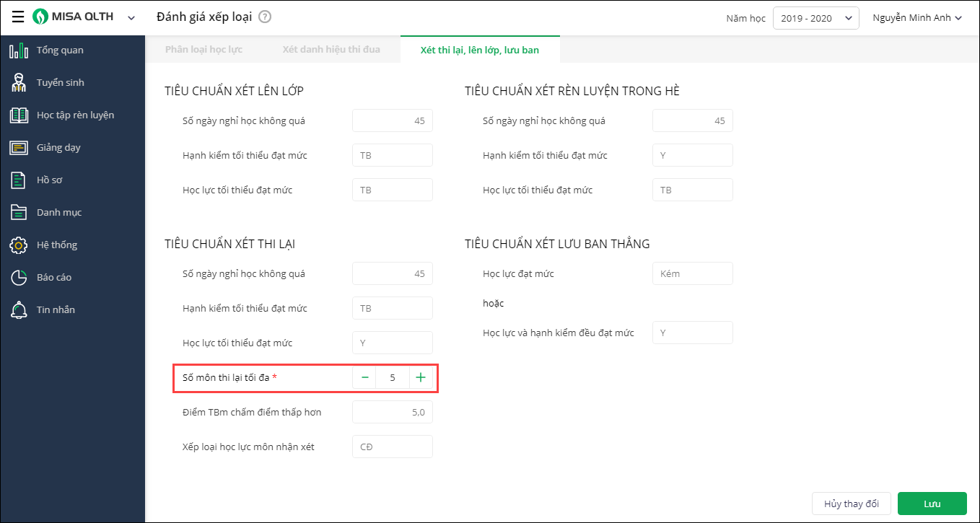Click the help question mark icon
The width and height of the screenshot is (980, 523).
coord(265,17)
